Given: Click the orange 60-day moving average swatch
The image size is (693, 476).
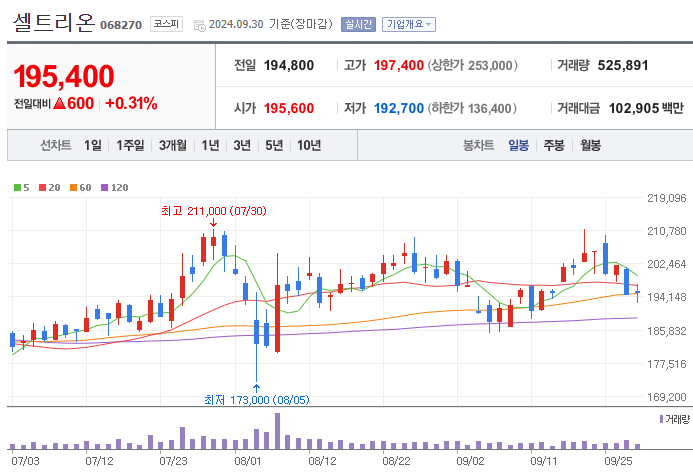Looking at the screenshot, I should [x=73, y=187].
